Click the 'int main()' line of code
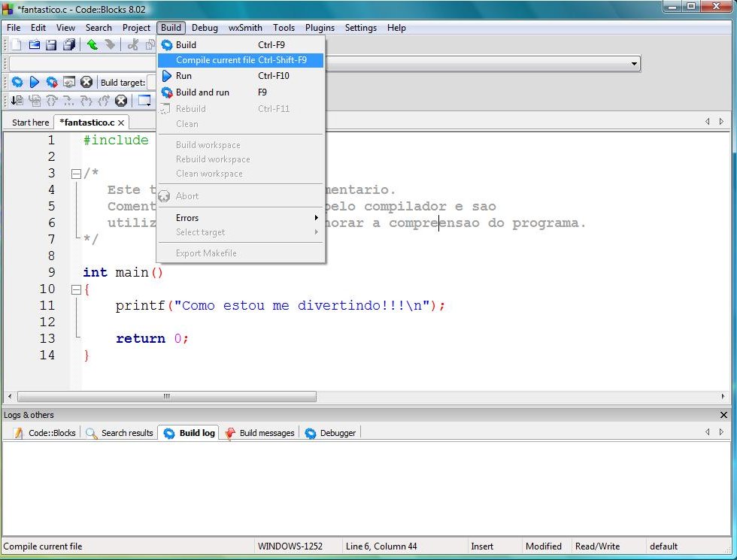The height and width of the screenshot is (560, 737). pyautogui.click(x=123, y=272)
